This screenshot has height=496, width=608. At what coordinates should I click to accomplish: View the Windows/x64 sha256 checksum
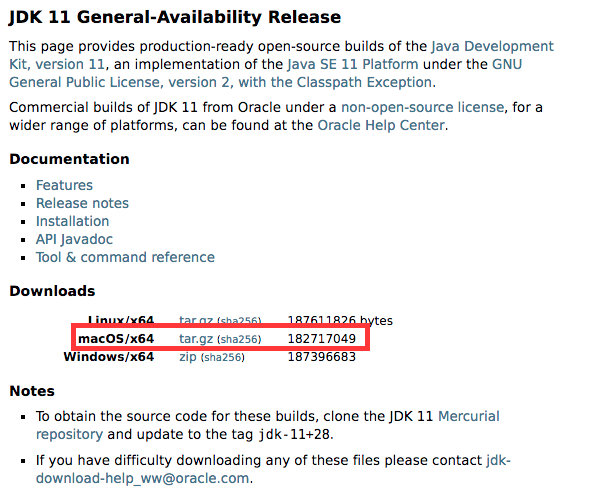click(223, 358)
